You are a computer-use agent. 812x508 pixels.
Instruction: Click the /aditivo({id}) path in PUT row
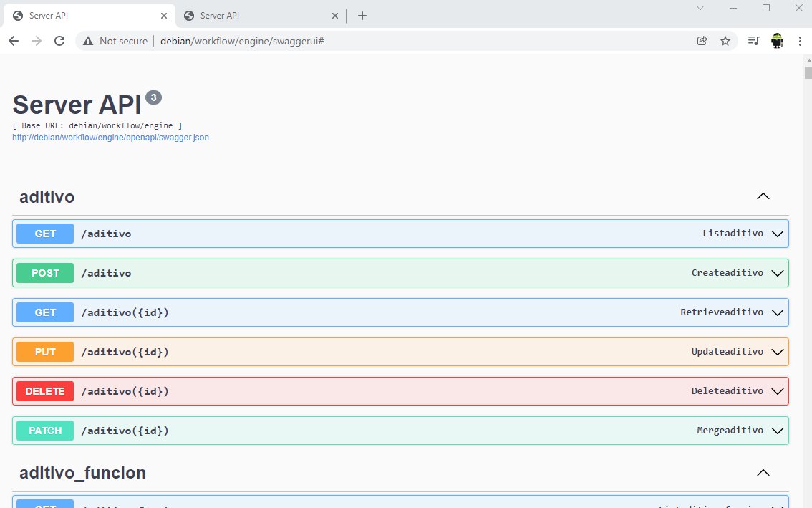[125, 352]
